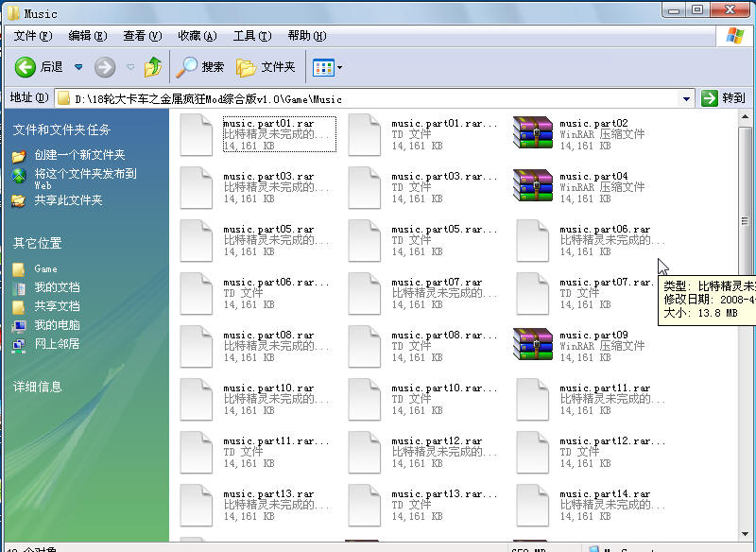756x552 pixels.
Task: Open the 工具(T) menu
Action: coord(251,36)
